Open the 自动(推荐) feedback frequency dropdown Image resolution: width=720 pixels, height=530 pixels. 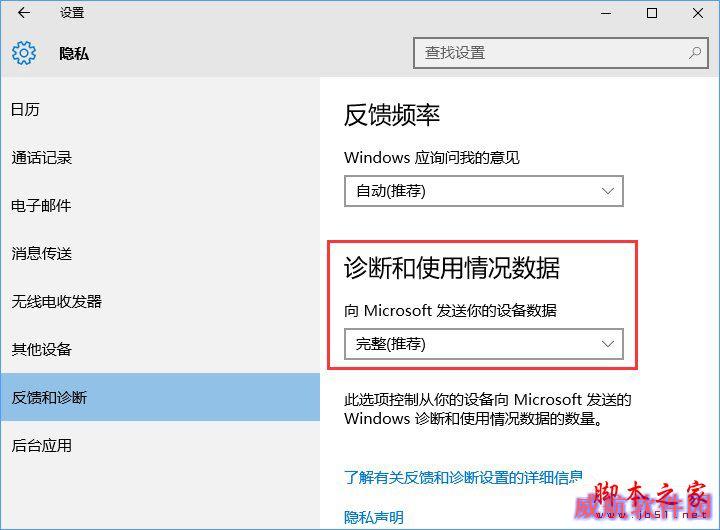click(x=484, y=191)
